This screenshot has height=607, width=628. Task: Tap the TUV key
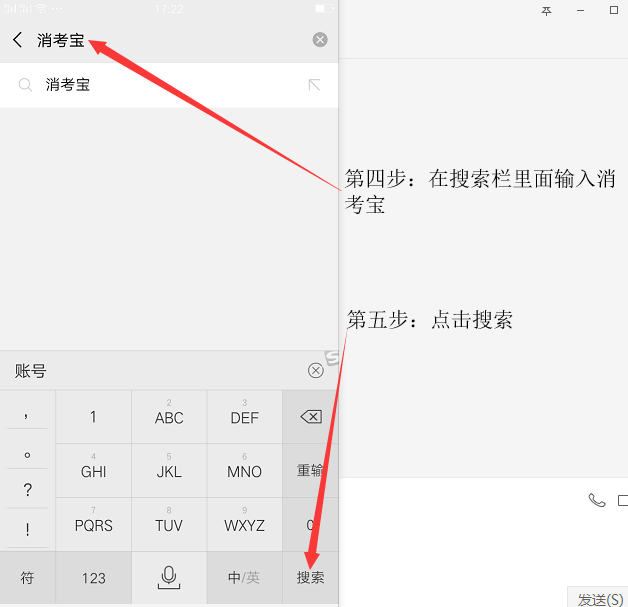pyautogui.click(x=169, y=525)
